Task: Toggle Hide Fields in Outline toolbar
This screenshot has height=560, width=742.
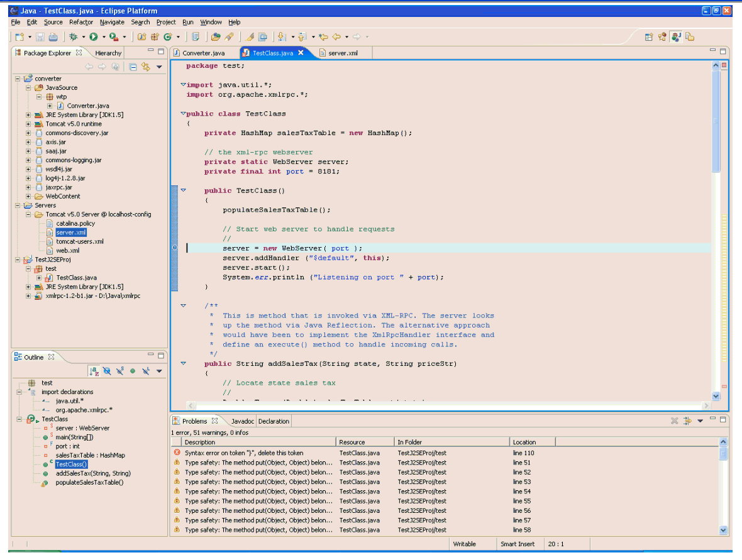Action: (x=107, y=371)
